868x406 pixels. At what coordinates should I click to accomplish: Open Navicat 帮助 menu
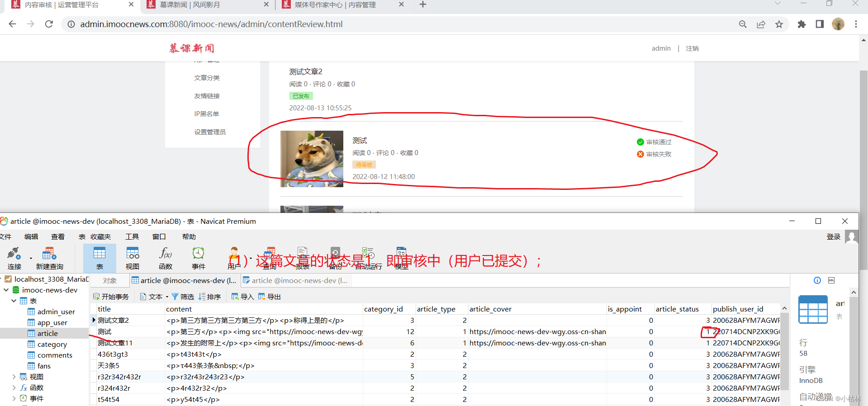(189, 236)
